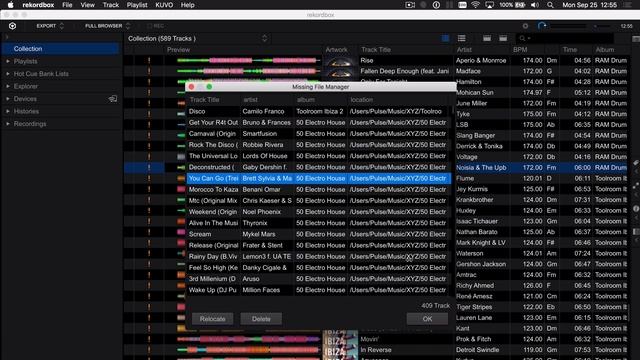The width and height of the screenshot is (640, 360).
Task: Expand the Hot Cue Bank Lists node
Action: click(x=8, y=74)
